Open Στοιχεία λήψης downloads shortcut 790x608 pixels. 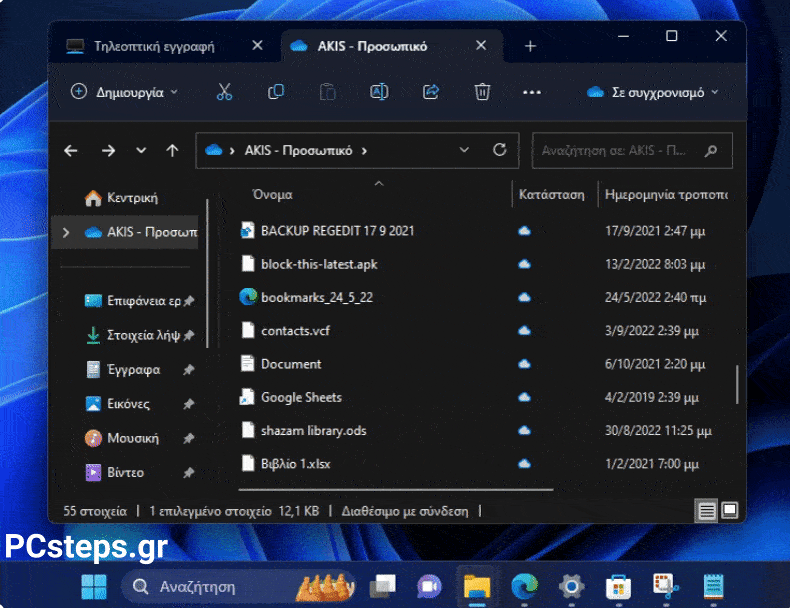tap(133, 335)
